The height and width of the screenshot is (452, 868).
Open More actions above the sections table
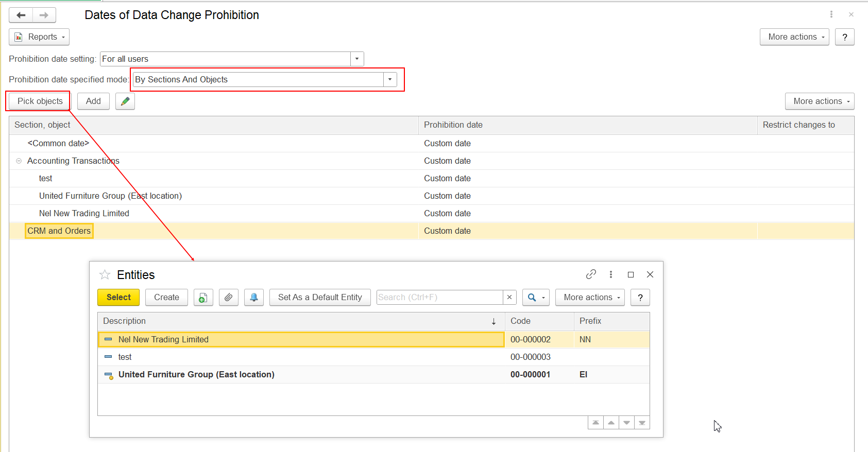tap(820, 101)
